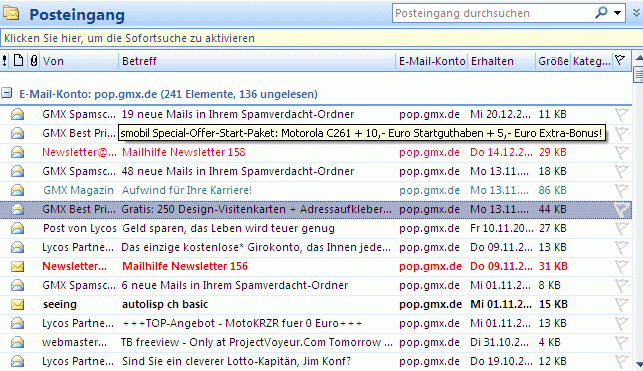Click envelope icon of 6 neue Mails message
Image resolution: width=643 pixels, height=371 pixels.
pyautogui.click(x=17, y=285)
